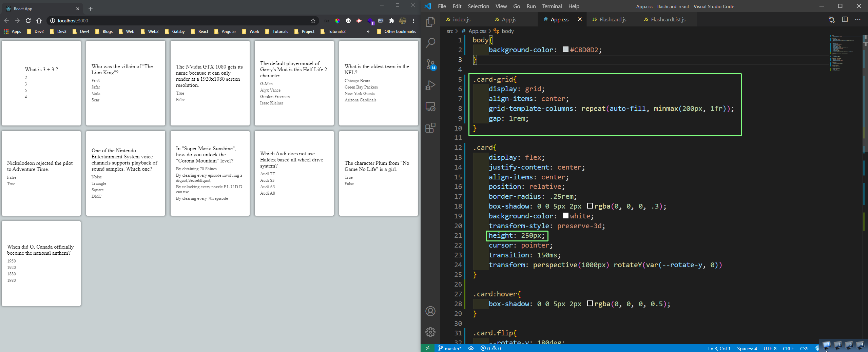Screen dimensions: 868x352
Task: Select the React App browser tab
Action: coord(42,9)
